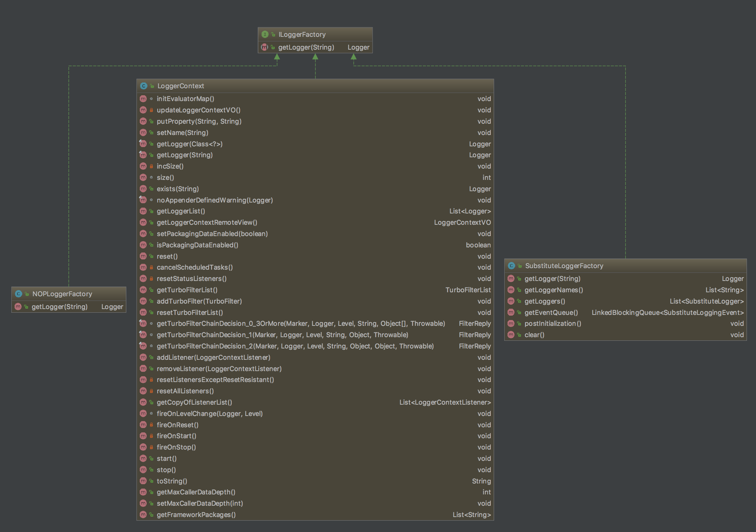Select the NOPLoggerFactory node title
The width and height of the screenshot is (756, 532).
[62, 294]
